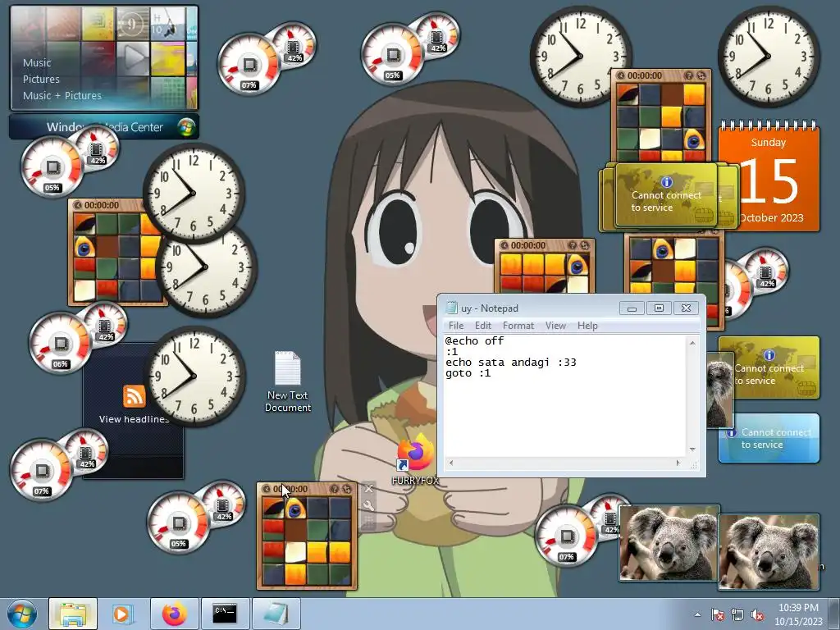Select the FURRYFOX desktop shortcut
This screenshot has height=630, width=840.
(x=415, y=459)
